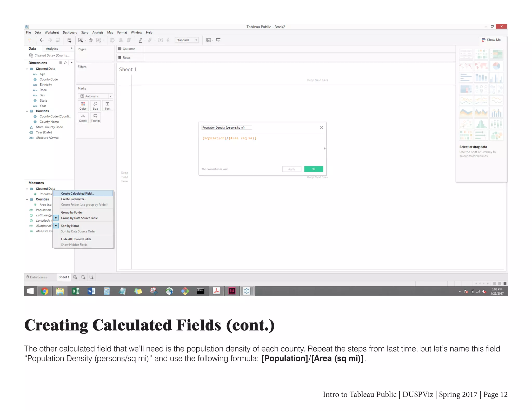Screen dimensions: 532x411
Task: Click the New Worksheet chart-plus toolbar icon
Action: (x=81, y=40)
